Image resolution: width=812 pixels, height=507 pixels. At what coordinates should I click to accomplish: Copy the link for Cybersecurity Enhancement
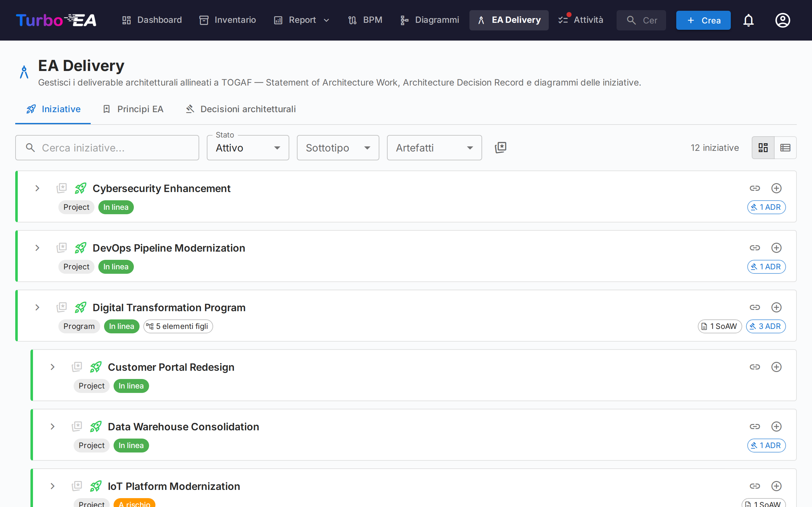tap(755, 188)
